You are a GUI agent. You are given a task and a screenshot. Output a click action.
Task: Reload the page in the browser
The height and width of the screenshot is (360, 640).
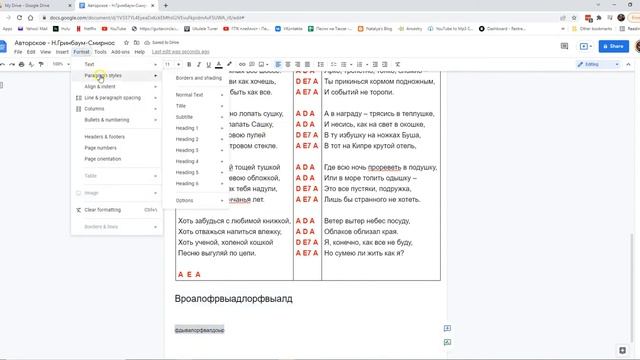click(x=19, y=18)
